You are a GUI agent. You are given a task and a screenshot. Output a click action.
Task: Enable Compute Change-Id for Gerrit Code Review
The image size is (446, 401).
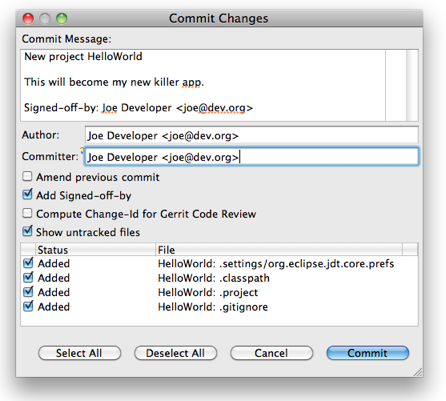pos(27,213)
